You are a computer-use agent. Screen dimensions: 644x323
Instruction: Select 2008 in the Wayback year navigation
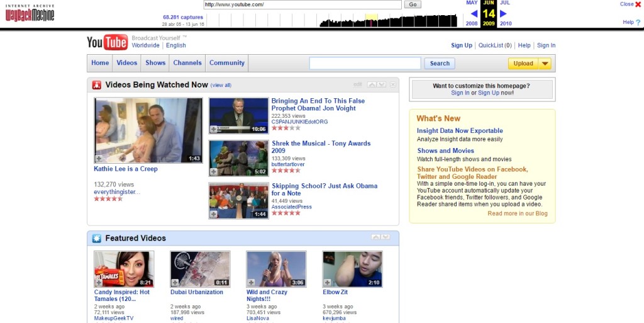tap(472, 23)
